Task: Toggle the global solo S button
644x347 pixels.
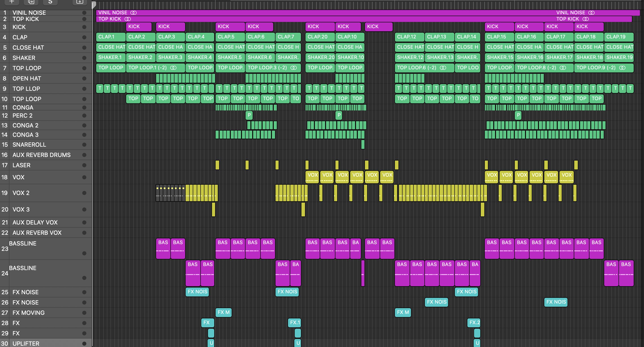Action: [50, 2]
